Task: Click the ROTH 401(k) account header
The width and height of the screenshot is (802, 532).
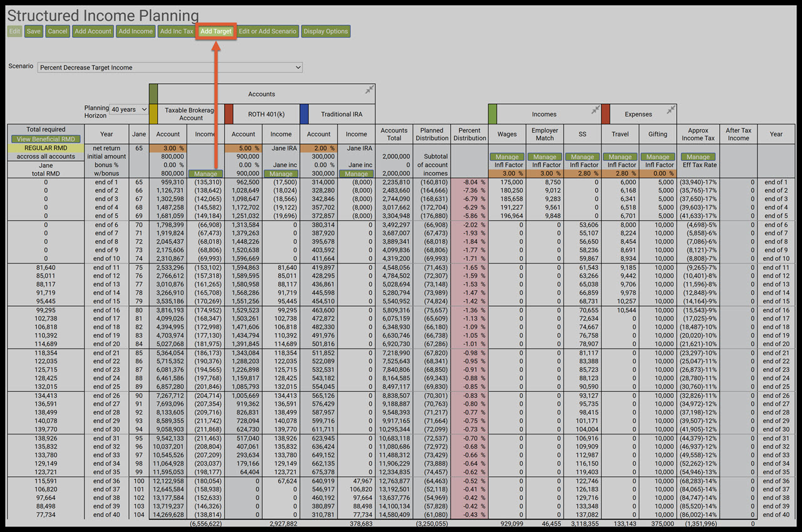Action: point(266,115)
